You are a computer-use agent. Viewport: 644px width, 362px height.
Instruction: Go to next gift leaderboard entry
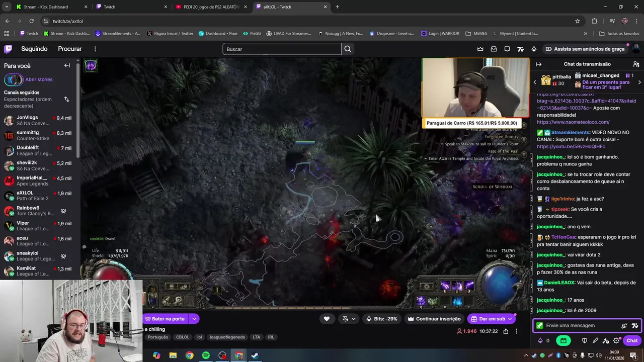[639, 82]
